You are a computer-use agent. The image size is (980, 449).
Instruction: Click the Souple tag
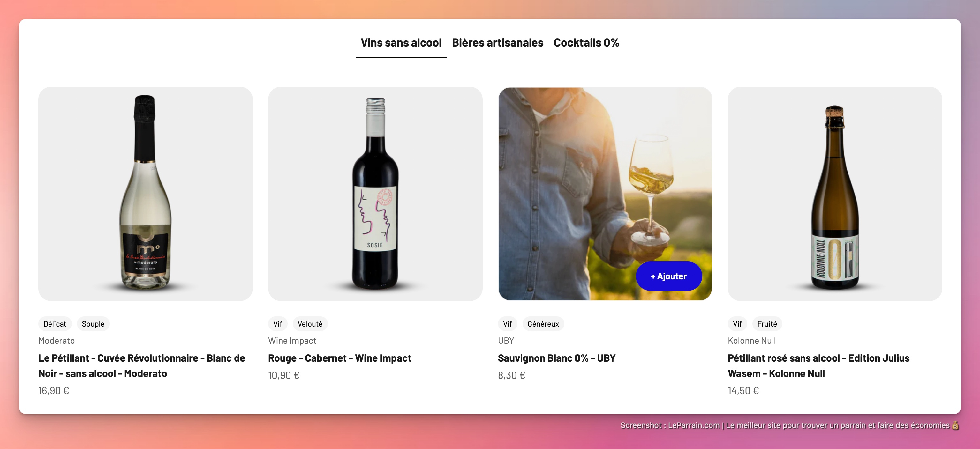[x=93, y=324]
